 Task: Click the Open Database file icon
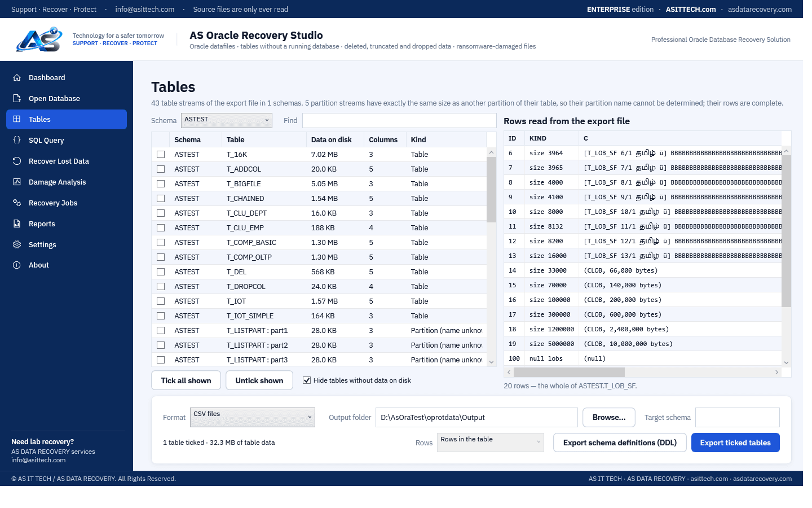(17, 99)
